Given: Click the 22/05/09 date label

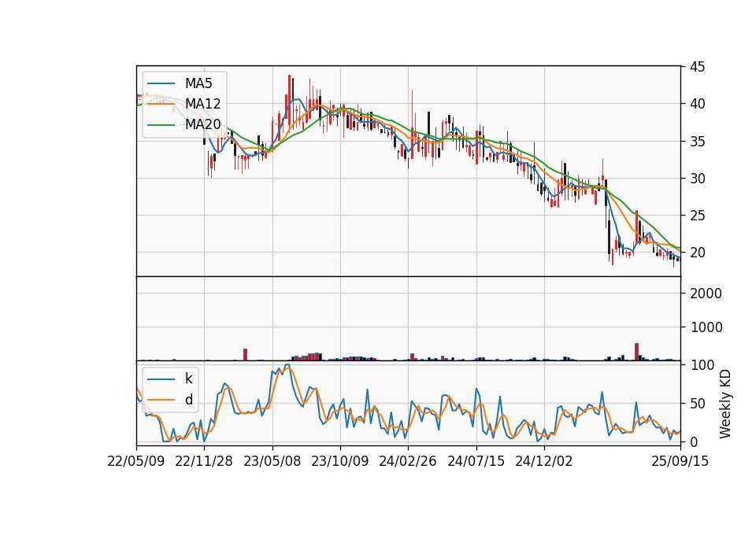Looking at the screenshot, I should pyautogui.click(x=136, y=461).
